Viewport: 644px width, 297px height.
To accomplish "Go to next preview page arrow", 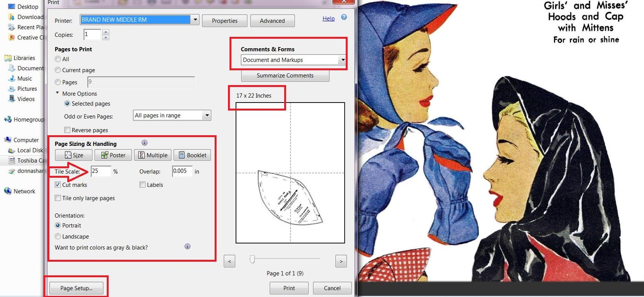I will [341, 261].
